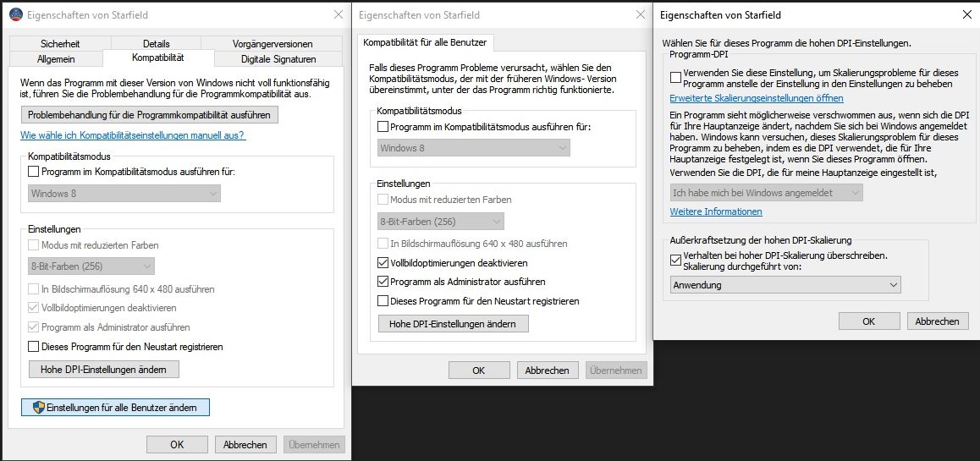Run Problembehandlung für die Programmkompatibilität
The height and width of the screenshot is (461, 980).
149,115
